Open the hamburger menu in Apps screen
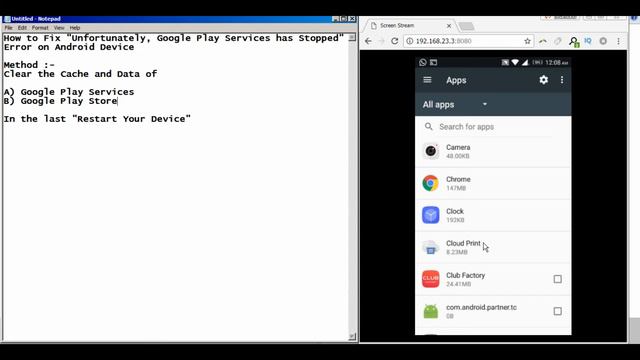This screenshot has width=640, height=360. click(x=427, y=80)
